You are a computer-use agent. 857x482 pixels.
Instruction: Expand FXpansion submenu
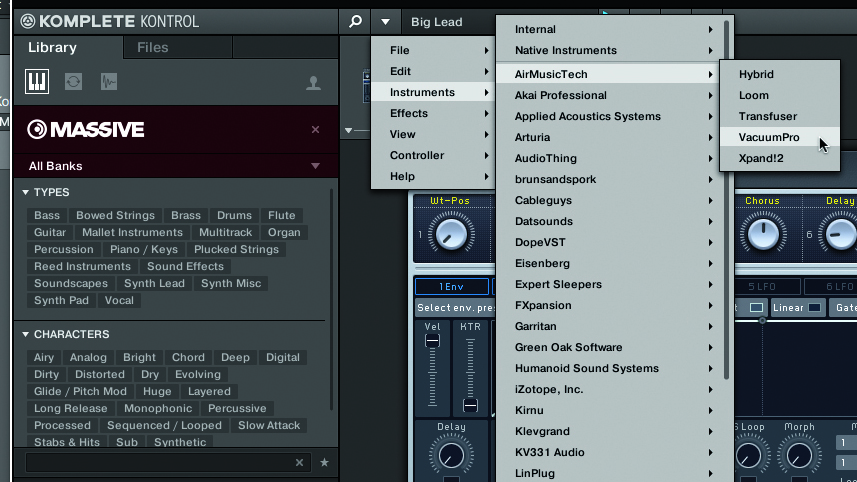pos(611,305)
